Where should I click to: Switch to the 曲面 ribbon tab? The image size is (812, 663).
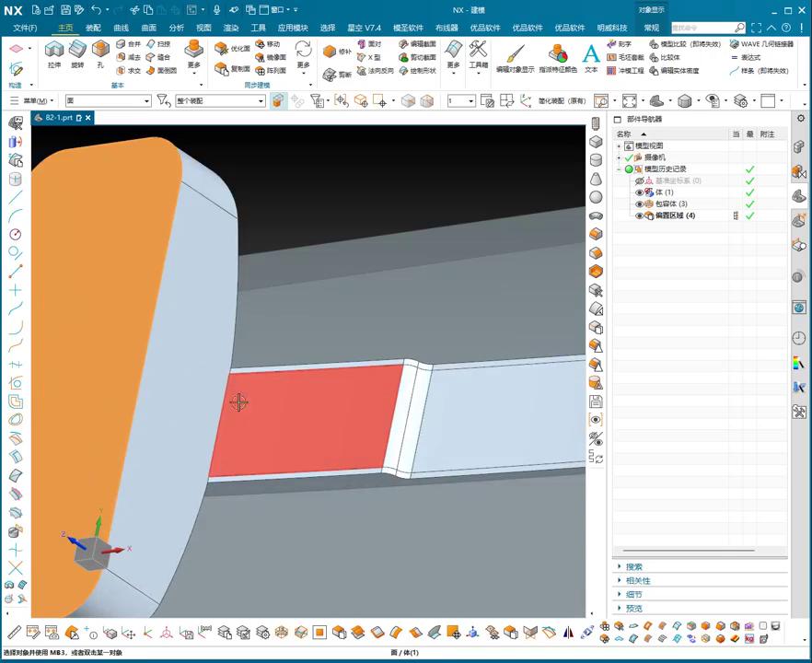click(148, 28)
